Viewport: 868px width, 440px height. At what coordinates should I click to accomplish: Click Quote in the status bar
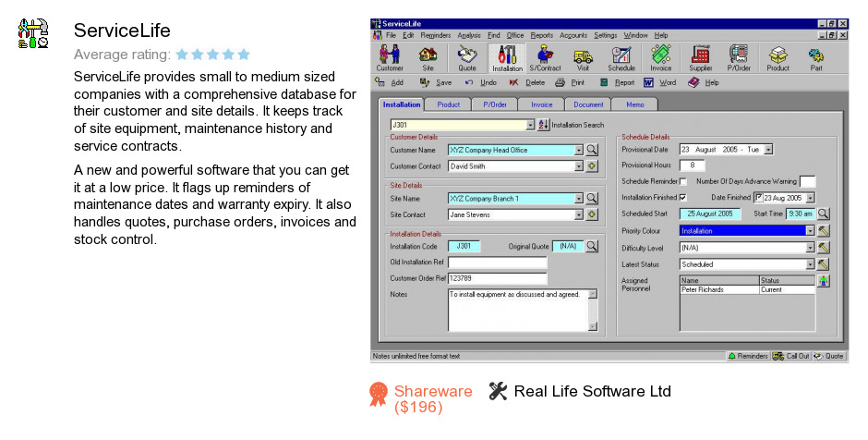point(828,356)
